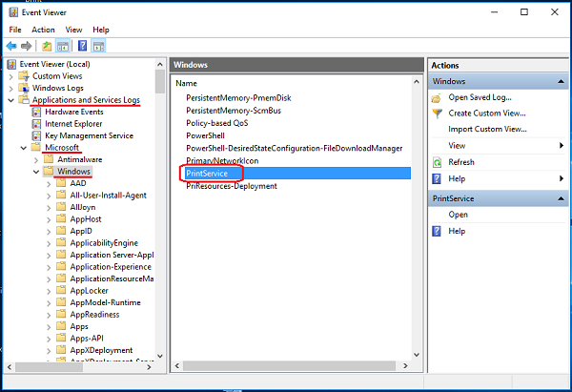
Task: Expand the Windows Logs node
Action: tap(10, 89)
